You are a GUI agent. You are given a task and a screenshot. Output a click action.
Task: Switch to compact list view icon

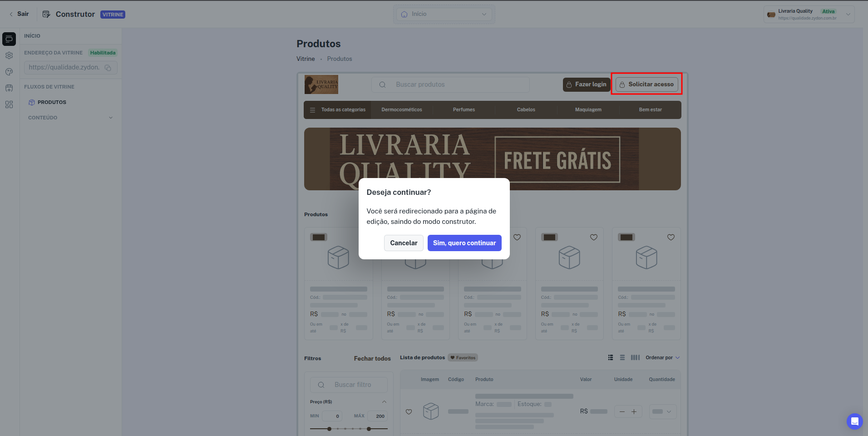[x=622, y=357]
